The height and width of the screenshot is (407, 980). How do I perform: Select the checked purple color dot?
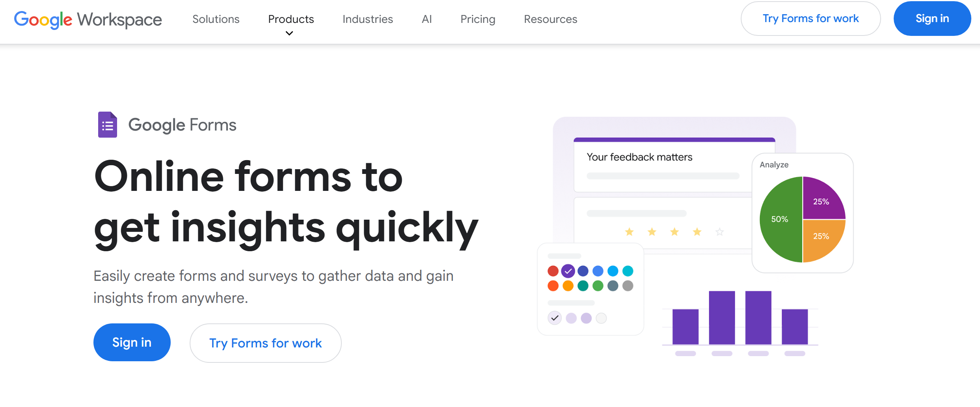click(567, 271)
